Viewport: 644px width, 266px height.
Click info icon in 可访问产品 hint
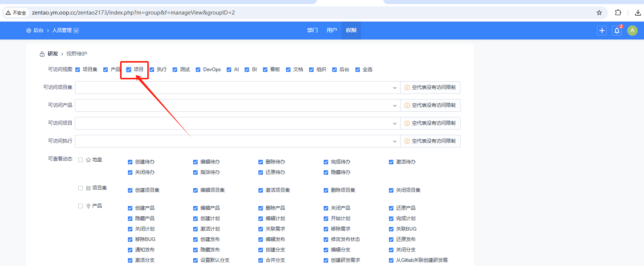click(407, 105)
